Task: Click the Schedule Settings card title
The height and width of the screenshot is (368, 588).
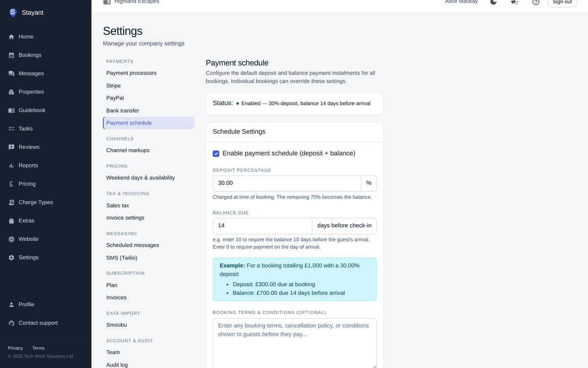Action: pos(239,131)
